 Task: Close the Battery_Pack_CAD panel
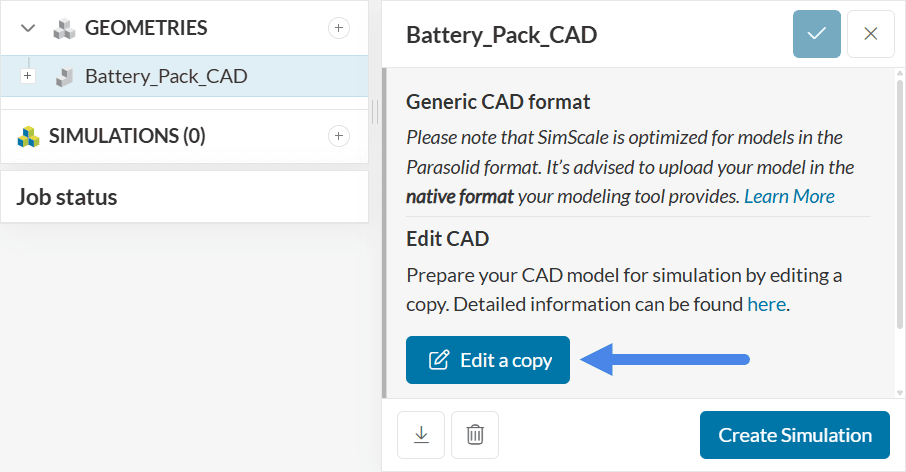870,34
